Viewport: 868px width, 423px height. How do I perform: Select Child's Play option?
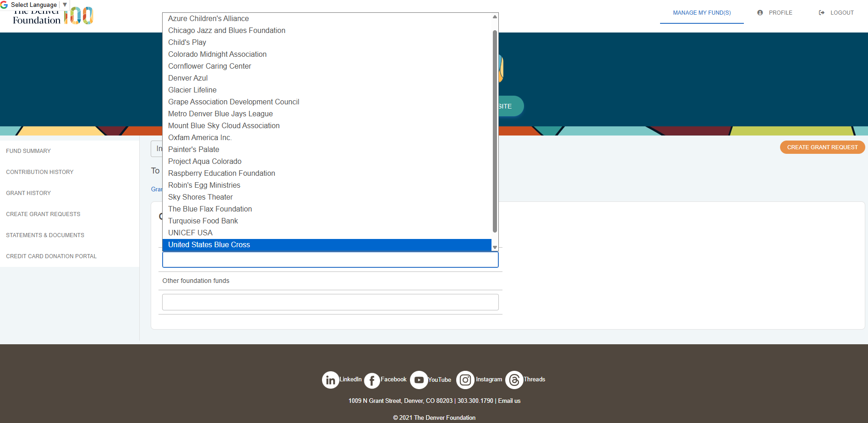pyautogui.click(x=327, y=43)
